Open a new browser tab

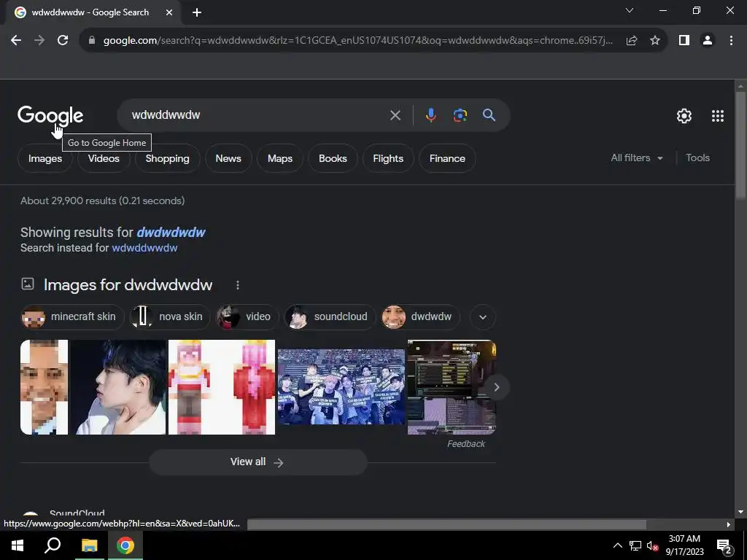point(197,13)
